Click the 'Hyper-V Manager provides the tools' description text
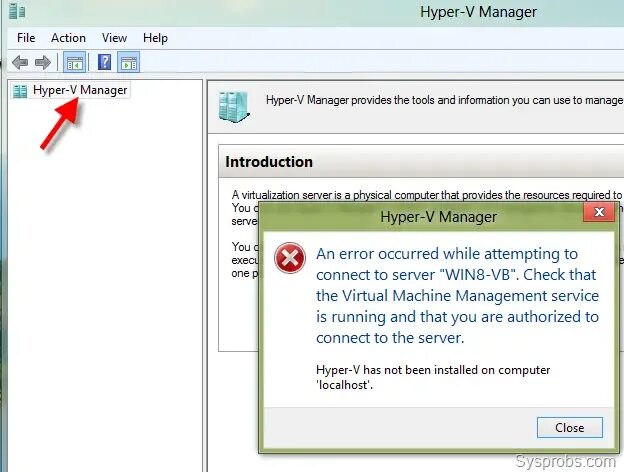Image resolution: width=624 pixels, height=472 pixels. click(445, 100)
